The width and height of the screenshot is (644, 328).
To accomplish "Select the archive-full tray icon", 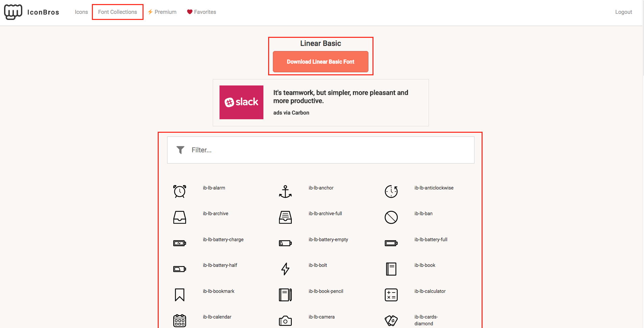I will (x=285, y=217).
